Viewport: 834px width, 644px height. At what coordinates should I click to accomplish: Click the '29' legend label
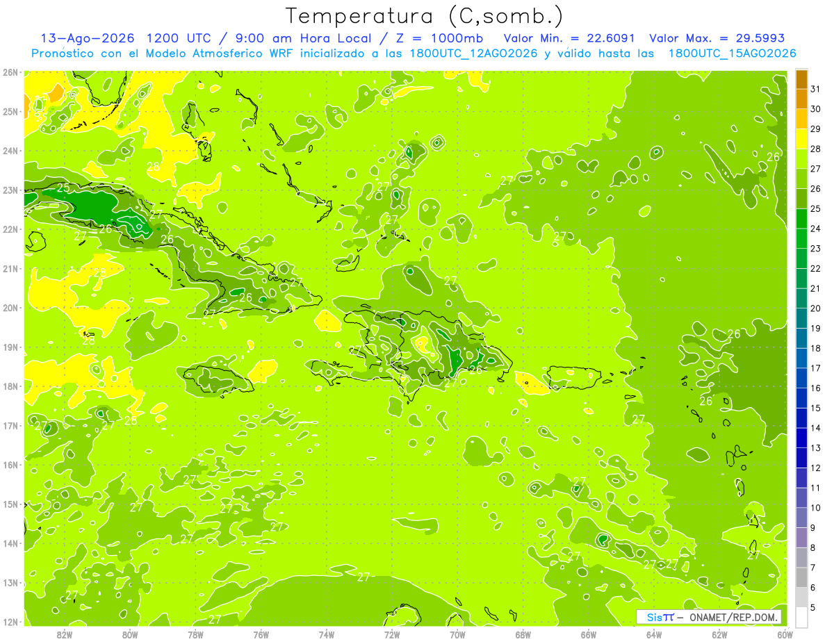(816, 129)
